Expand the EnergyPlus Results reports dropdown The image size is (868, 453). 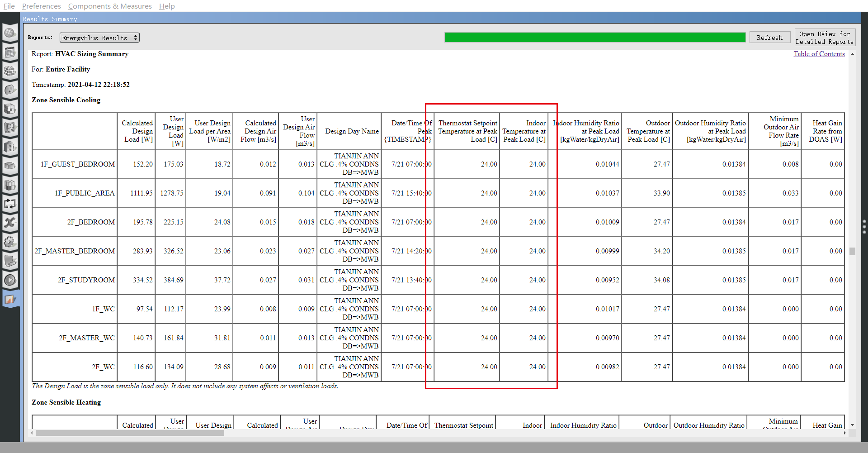tap(99, 38)
